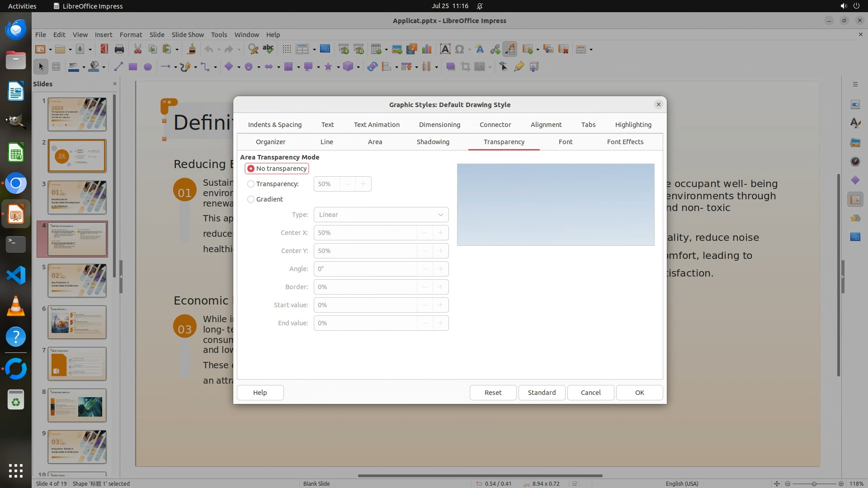
Task: Open the Navigator sidebar panel icon
Action: coord(855,161)
